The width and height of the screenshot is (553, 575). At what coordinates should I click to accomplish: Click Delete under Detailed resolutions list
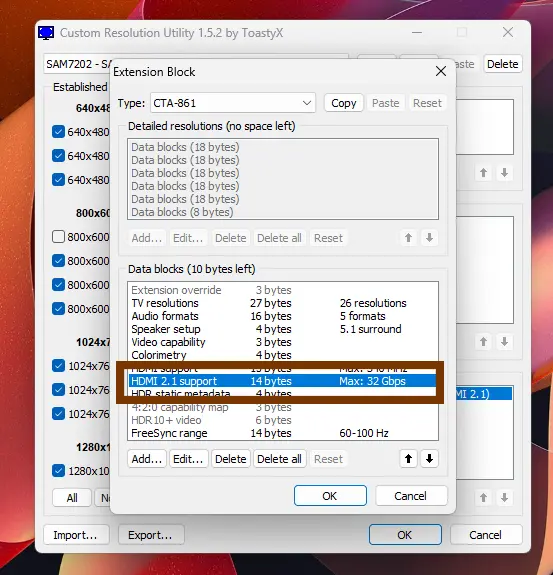pyautogui.click(x=231, y=238)
